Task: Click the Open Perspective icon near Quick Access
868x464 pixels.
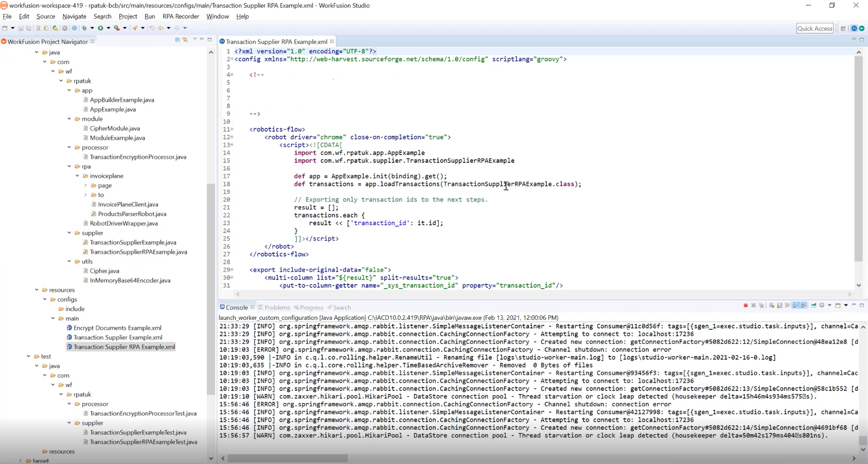Action: pos(843,28)
